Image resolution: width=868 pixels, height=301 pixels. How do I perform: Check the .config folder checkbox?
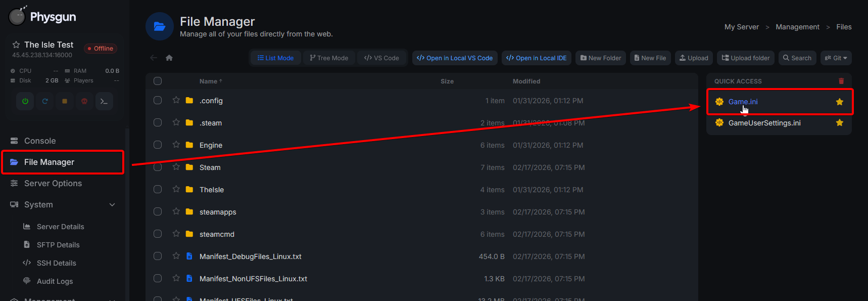[x=158, y=100]
